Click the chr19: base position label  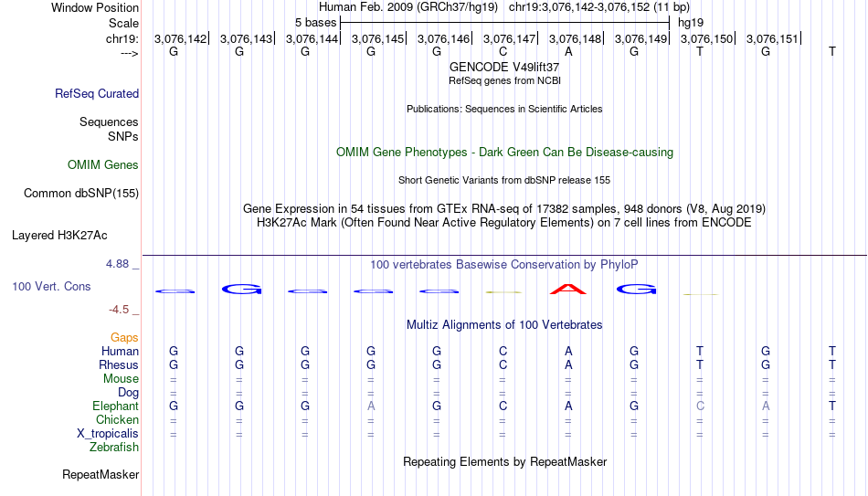tap(122, 38)
